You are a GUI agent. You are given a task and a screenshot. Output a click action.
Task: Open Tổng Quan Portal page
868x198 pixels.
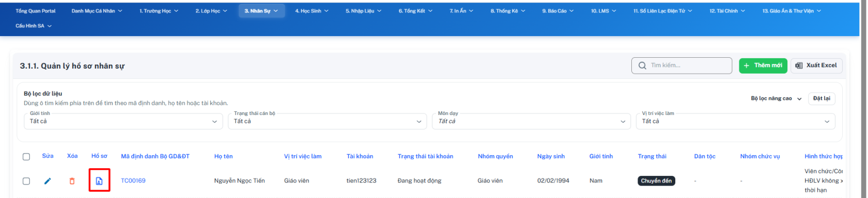pos(36,11)
